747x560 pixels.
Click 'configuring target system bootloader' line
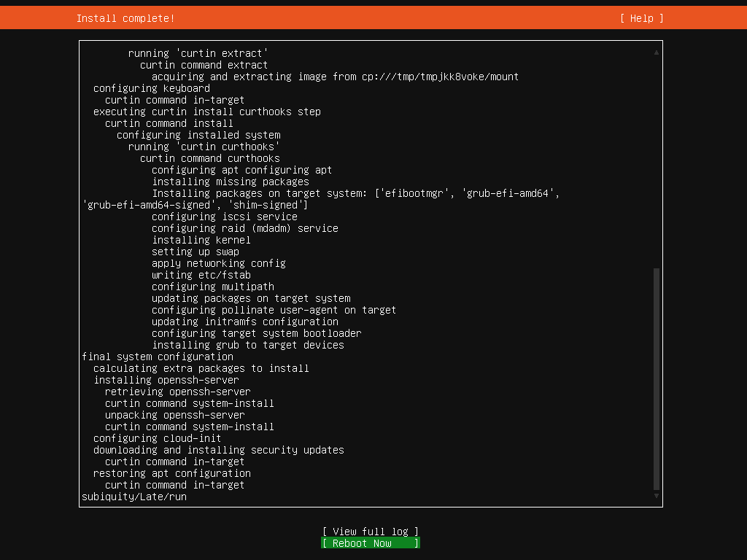point(257,333)
